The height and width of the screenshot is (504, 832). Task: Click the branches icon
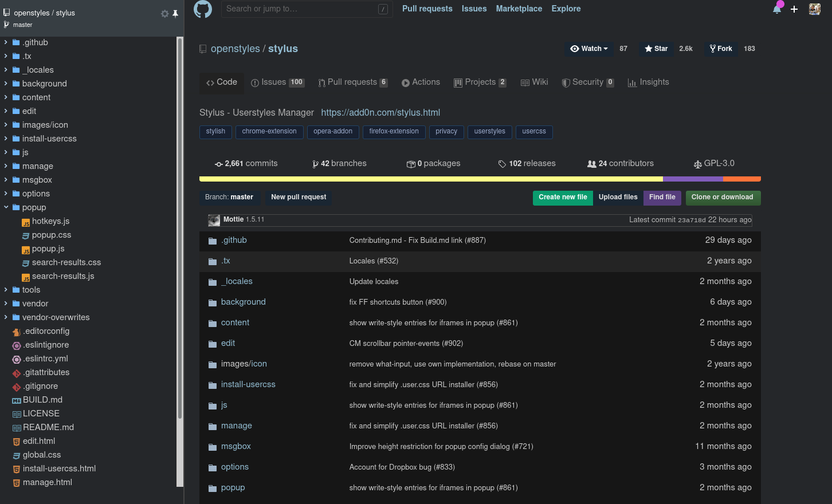coord(315,164)
